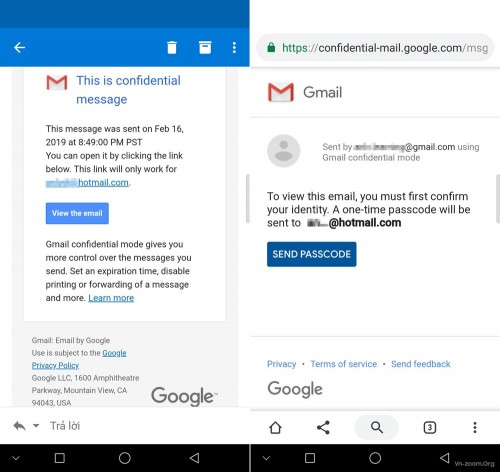Tap the browser home icon

[x=275, y=427]
